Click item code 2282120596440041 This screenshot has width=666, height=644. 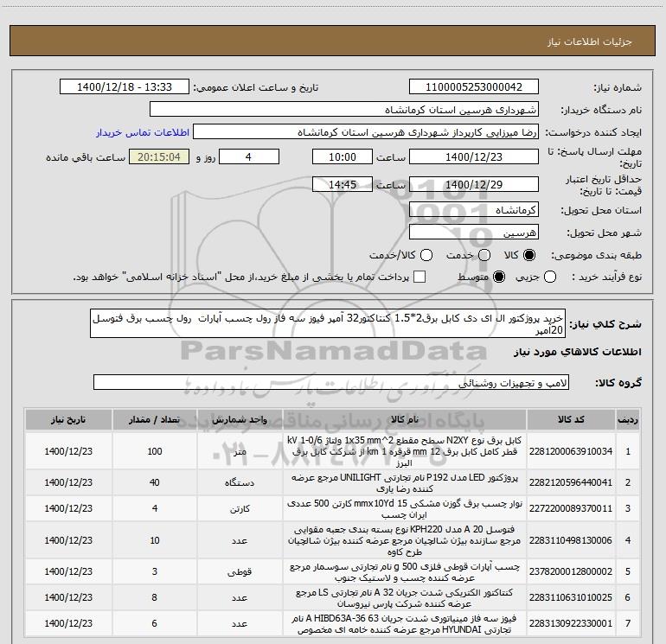click(x=571, y=482)
